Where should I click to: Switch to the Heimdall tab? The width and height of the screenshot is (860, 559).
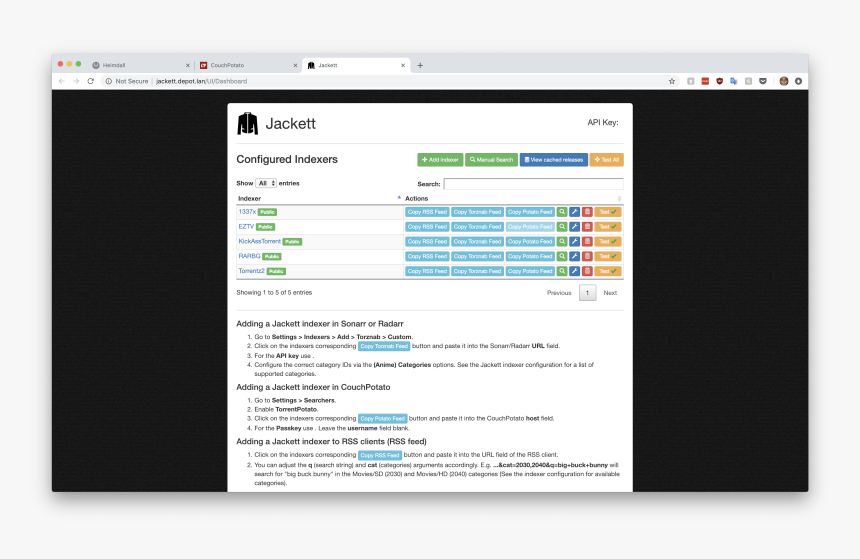coord(140,65)
